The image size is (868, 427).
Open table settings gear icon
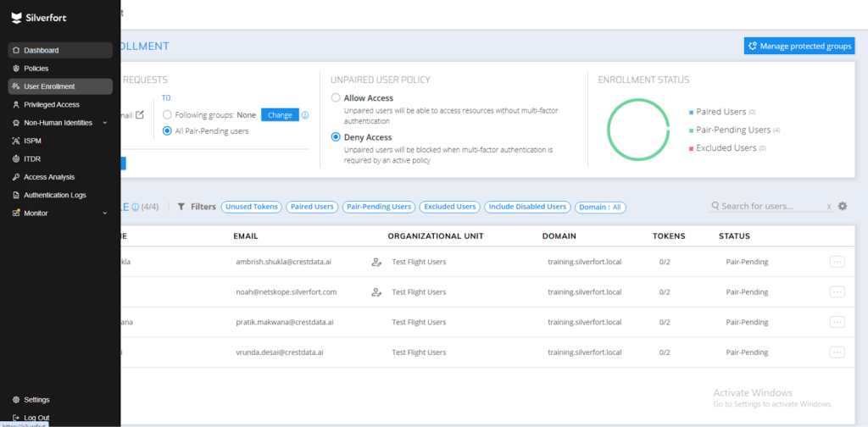pyautogui.click(x=843, y=206)
